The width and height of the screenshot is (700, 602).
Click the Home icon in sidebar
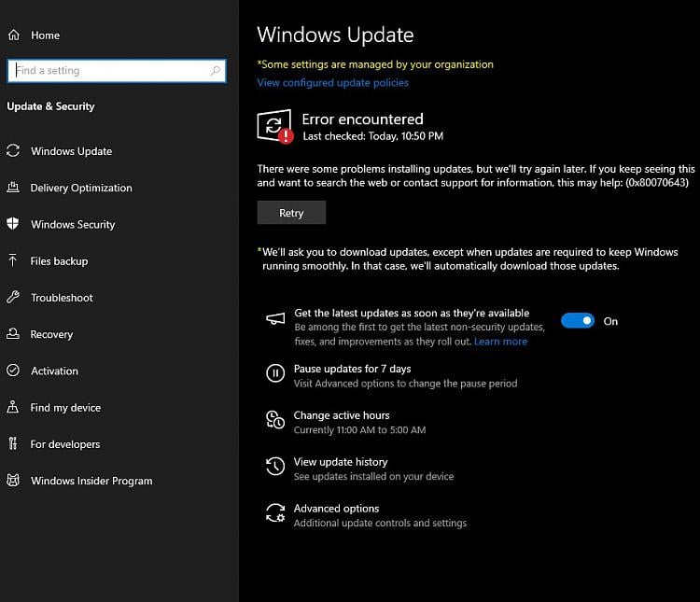coord(14,35)
